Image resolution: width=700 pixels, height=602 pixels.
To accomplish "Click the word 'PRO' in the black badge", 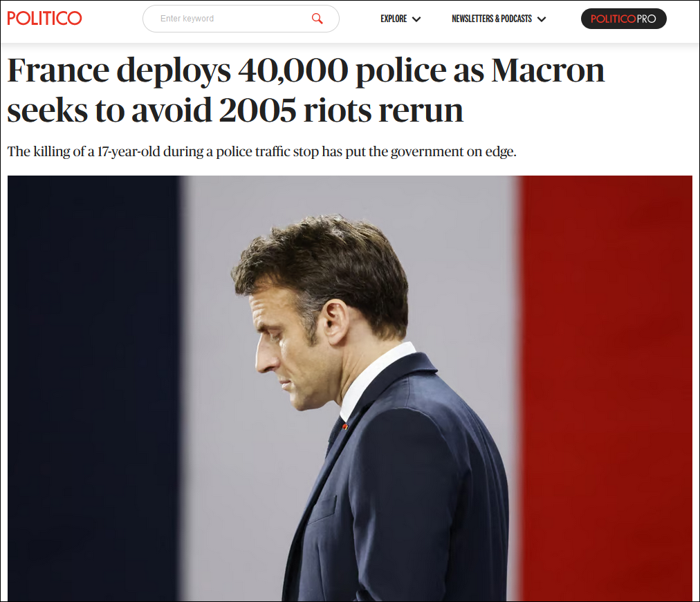I will (647, 19).
